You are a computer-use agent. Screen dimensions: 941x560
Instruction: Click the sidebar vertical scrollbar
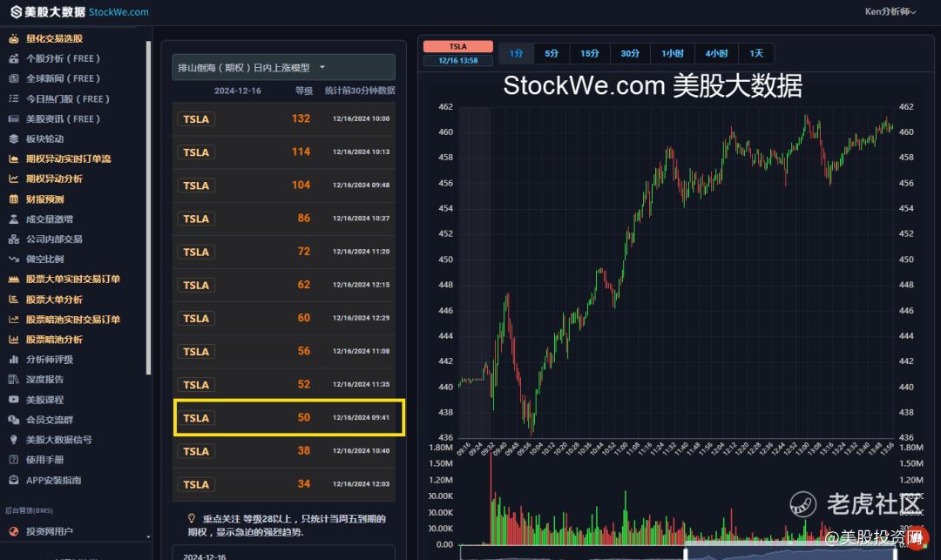click(x=148, y=207)
